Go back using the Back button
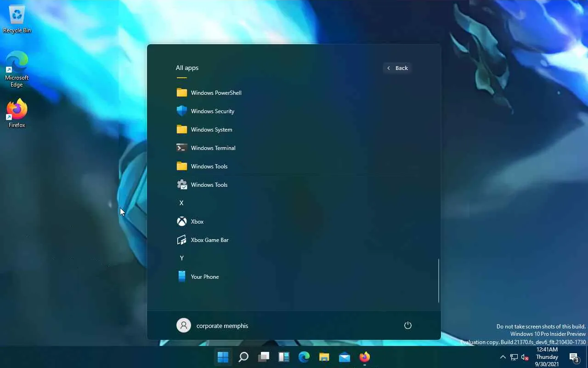This screenshot has width=588, height=368. pyautogui.click(x=397, y=68)
